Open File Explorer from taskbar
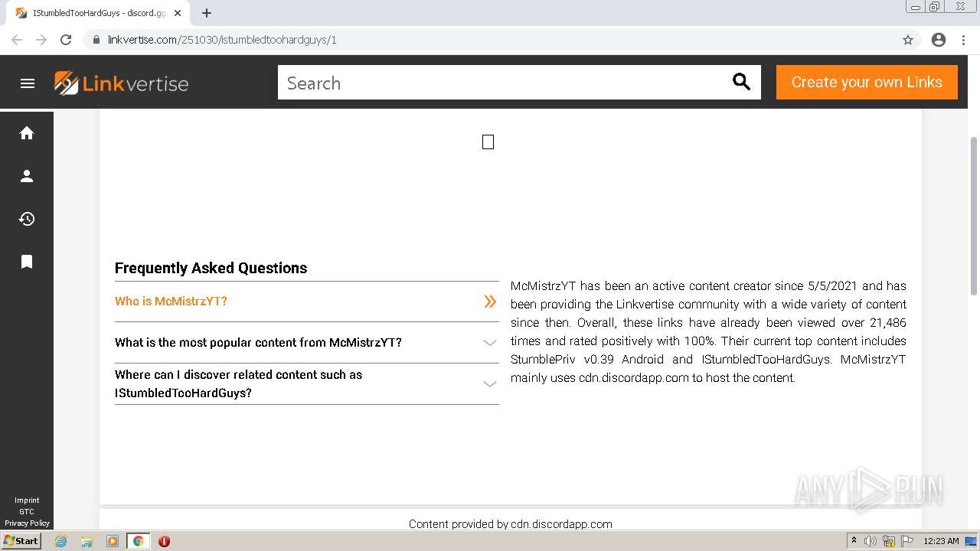980x551 pixels. click(87, 541)
